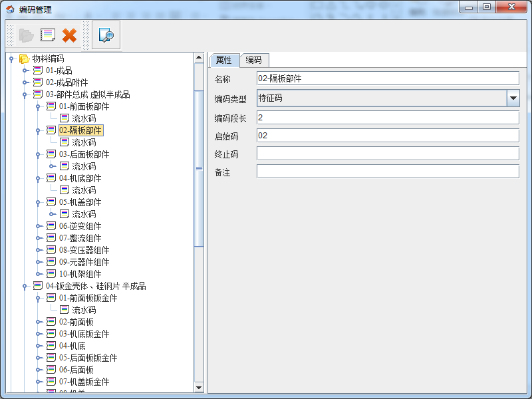Image resolution: width=532 pixels, height=399 pixels.
Task: Click the 物料编码 folder icon
Action: click(24, 59)
